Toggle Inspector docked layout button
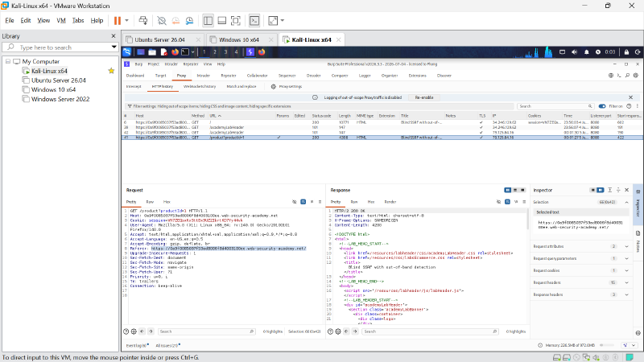This screenshot has width=644, height=362. click(601, 190)
